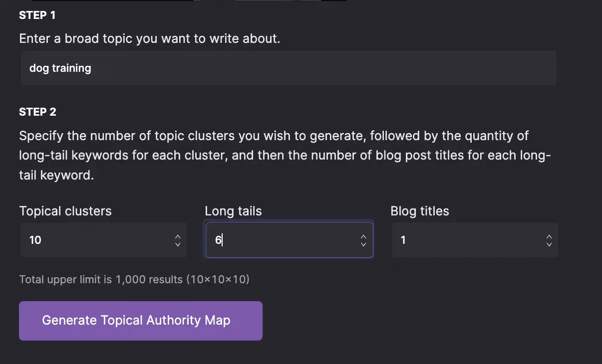Focus the Topical clusters number field
Screen dimensions: 602x364
tap(95, 240)
